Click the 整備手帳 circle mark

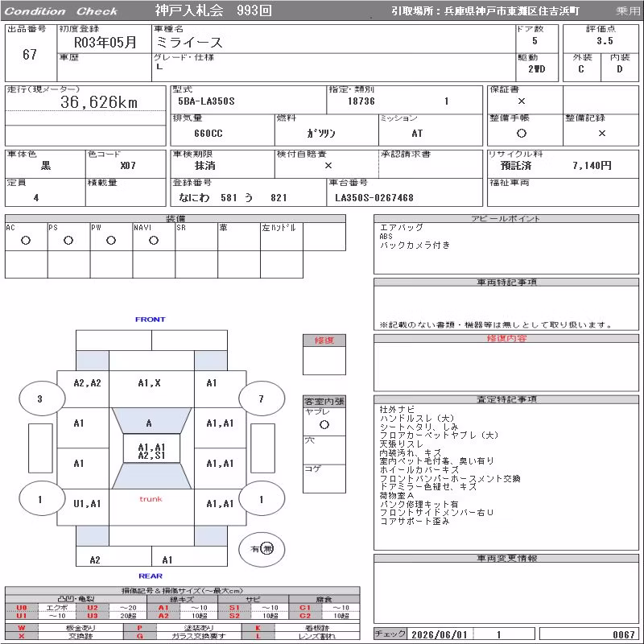pos(521,133)
